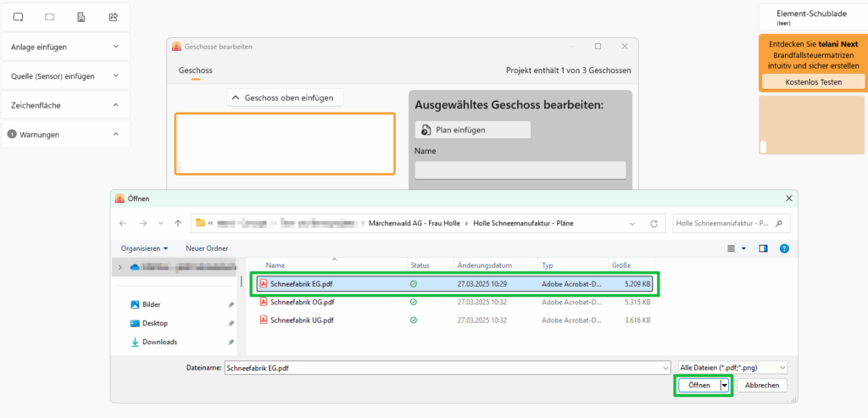Screen dimensions: 868x418
Task: Click the building document icon in toolbar
Action: click(81, 17)
